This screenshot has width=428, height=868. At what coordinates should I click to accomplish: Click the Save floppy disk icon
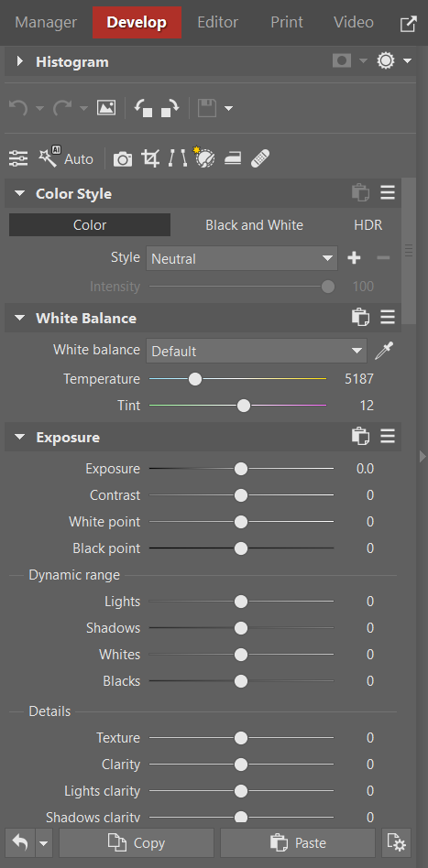pyautogui.click(x=207, y=107)
